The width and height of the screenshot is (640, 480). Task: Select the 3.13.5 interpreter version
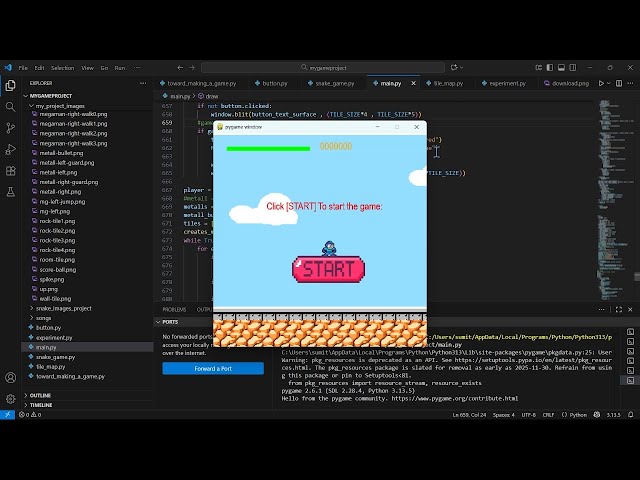(x=613, y=415)
